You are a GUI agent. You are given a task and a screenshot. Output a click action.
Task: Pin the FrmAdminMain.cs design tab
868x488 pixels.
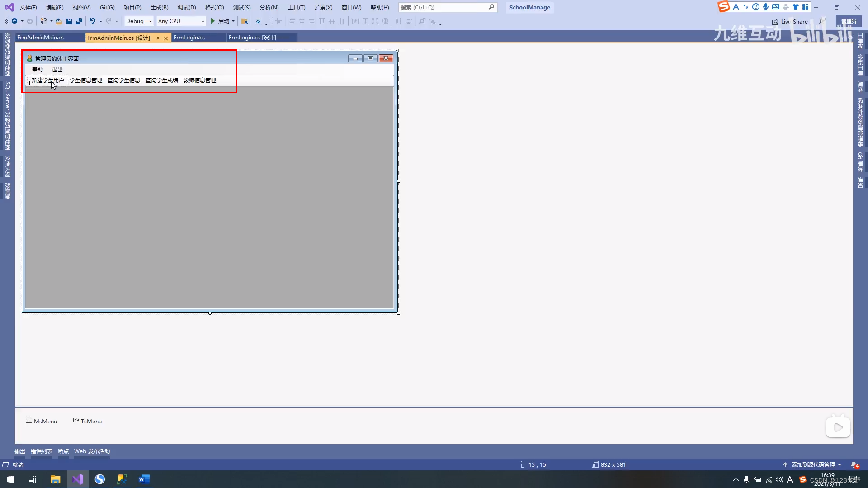[x=157, y=38]
